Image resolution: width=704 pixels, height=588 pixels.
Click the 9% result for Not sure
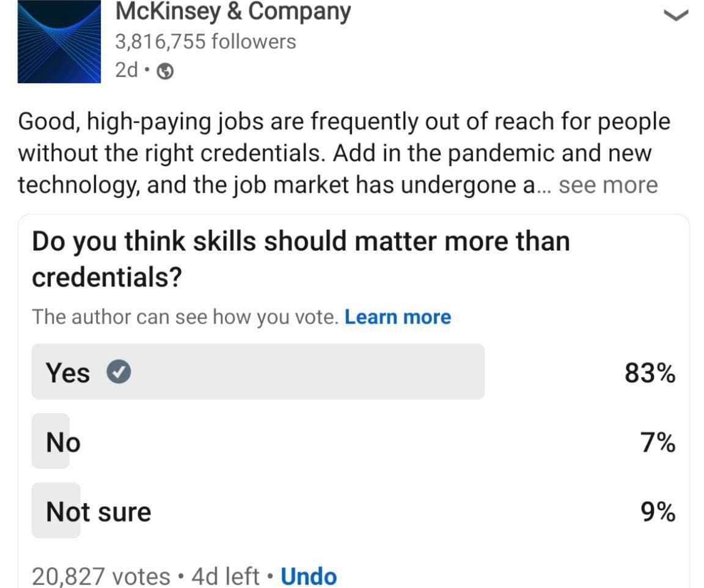pos(658,512)
